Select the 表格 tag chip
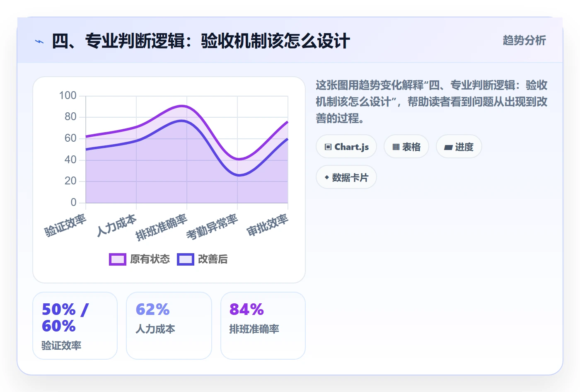 [406, 147]
